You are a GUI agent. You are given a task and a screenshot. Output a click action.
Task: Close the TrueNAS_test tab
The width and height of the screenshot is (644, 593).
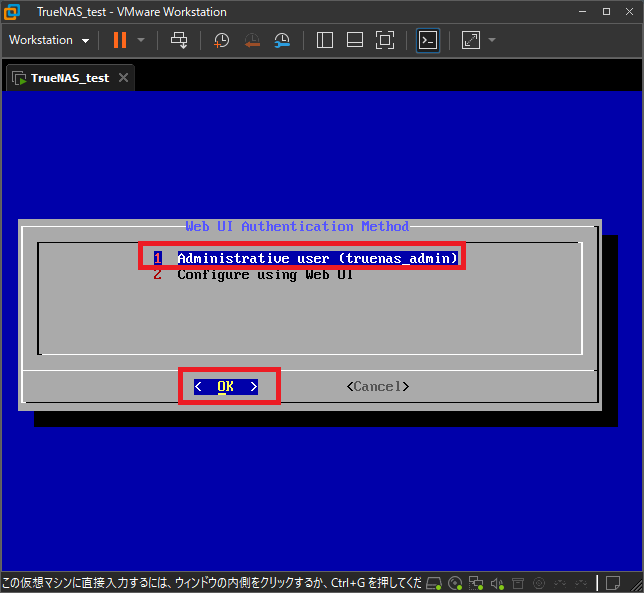(123, 78)
